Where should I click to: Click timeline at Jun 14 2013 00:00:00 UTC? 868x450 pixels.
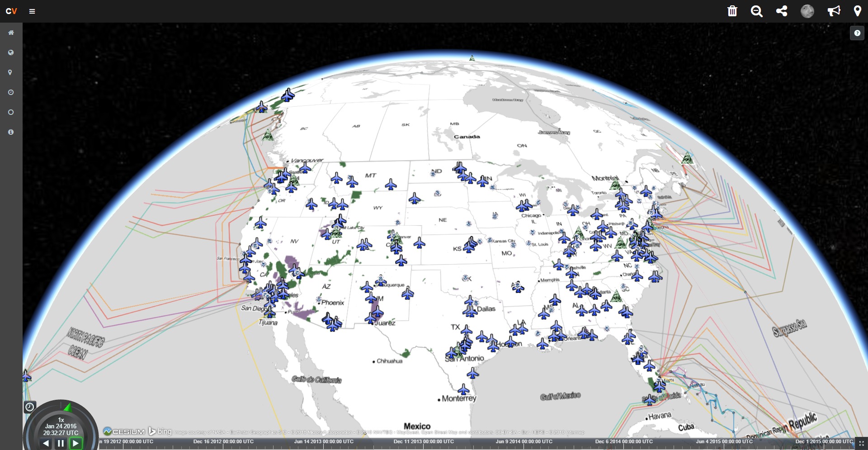click(324, 441)
